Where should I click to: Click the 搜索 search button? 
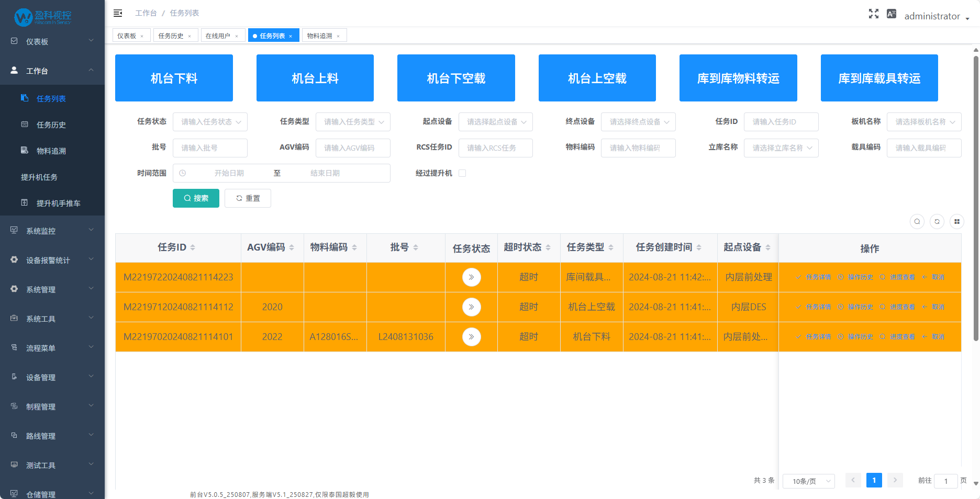tap(196, 198)
